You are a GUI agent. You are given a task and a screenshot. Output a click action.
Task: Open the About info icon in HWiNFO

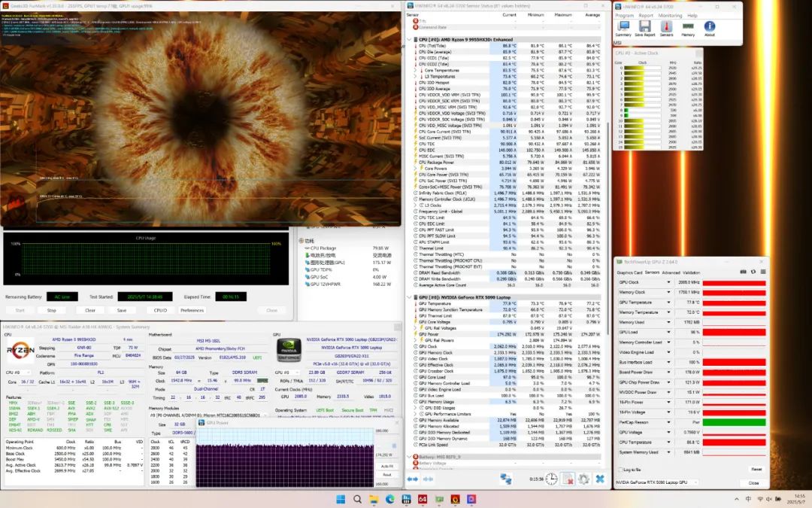point(710,26)
